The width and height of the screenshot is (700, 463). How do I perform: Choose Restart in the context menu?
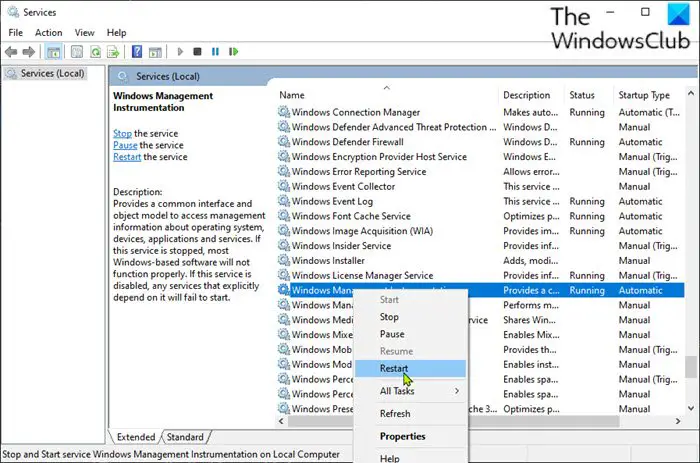(x=411, y=368)
